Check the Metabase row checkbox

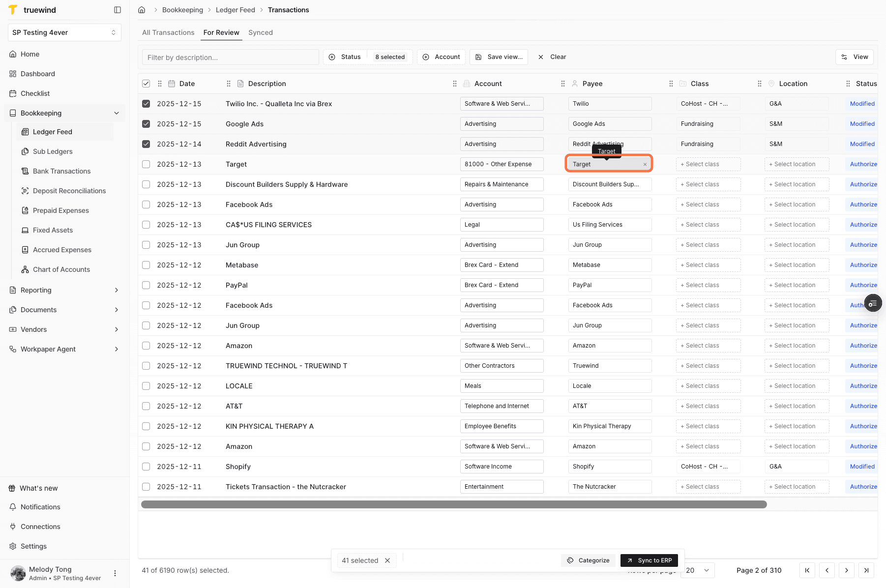point(146,265)
